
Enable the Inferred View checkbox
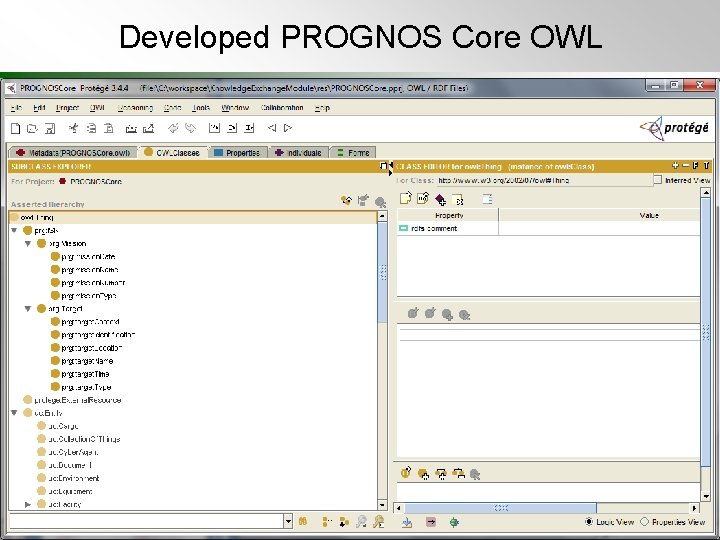pos(658,180)
